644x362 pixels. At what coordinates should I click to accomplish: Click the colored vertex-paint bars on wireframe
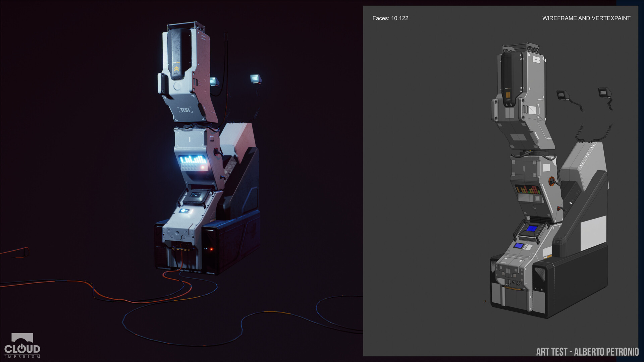coord(528,189)
